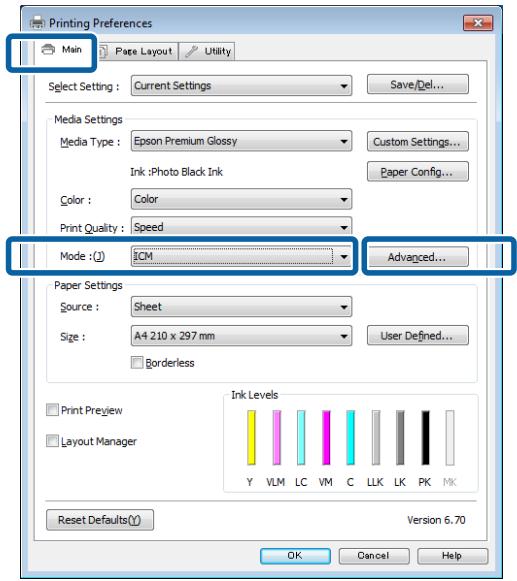The height and width of the screenshot is (581, 517).
Task: Confirm with the OK button
Action: [295, 556]
